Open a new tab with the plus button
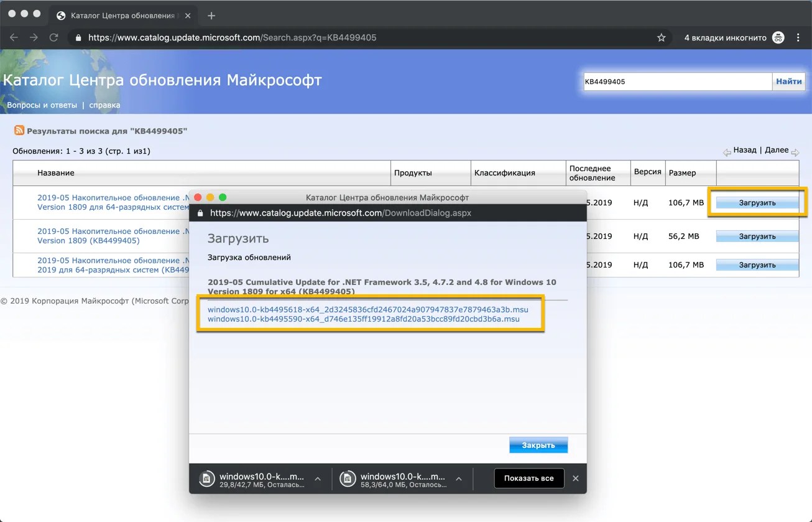The image size is (812, 522). 211,16
